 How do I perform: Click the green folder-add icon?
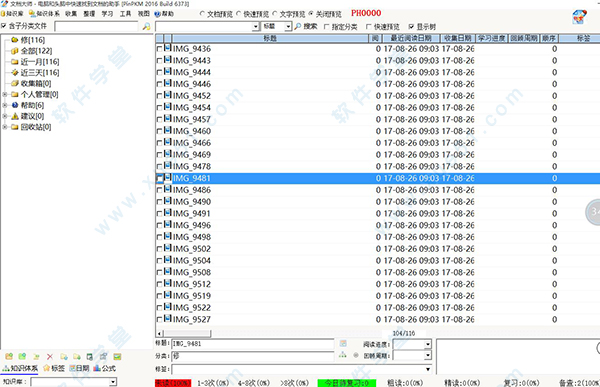(x=22, y=356)
